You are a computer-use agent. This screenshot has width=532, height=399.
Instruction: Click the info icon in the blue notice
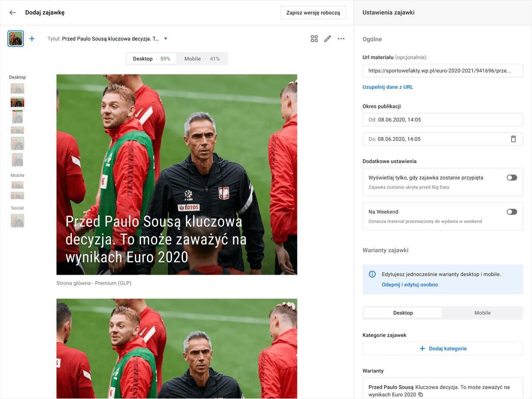(372, 274)
